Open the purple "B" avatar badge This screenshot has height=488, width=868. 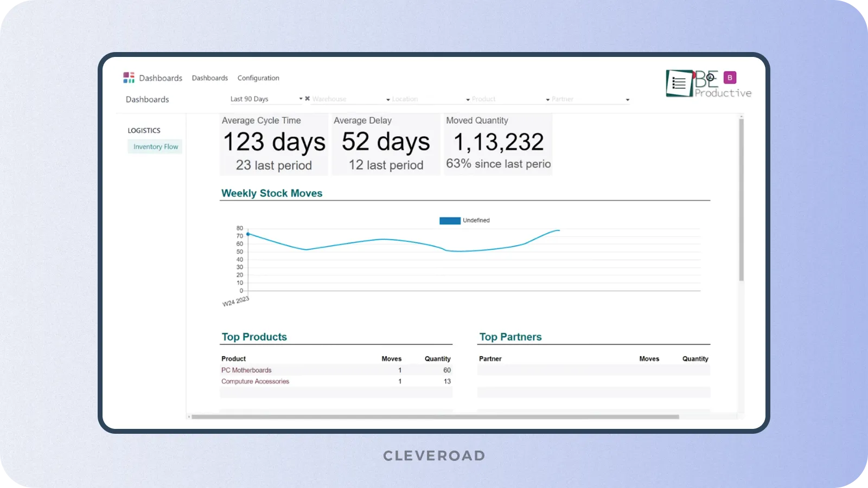730,78
